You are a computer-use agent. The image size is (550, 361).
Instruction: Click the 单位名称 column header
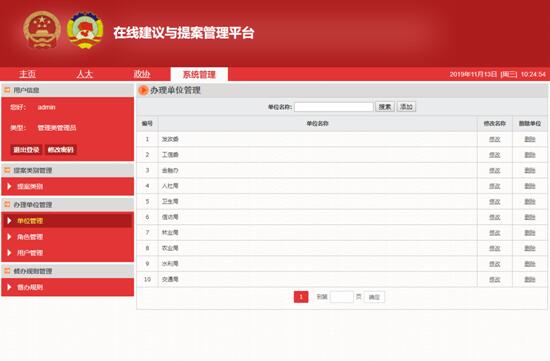click(x=317, y=123)
